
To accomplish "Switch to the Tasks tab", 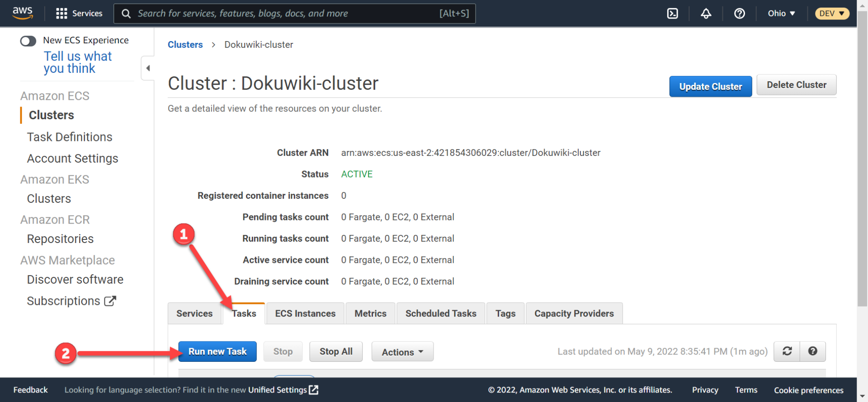I will click(244, 313).
